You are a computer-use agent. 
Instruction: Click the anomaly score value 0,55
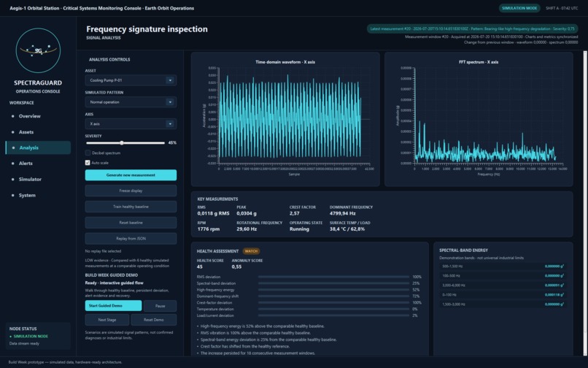[x=236, y=267]
